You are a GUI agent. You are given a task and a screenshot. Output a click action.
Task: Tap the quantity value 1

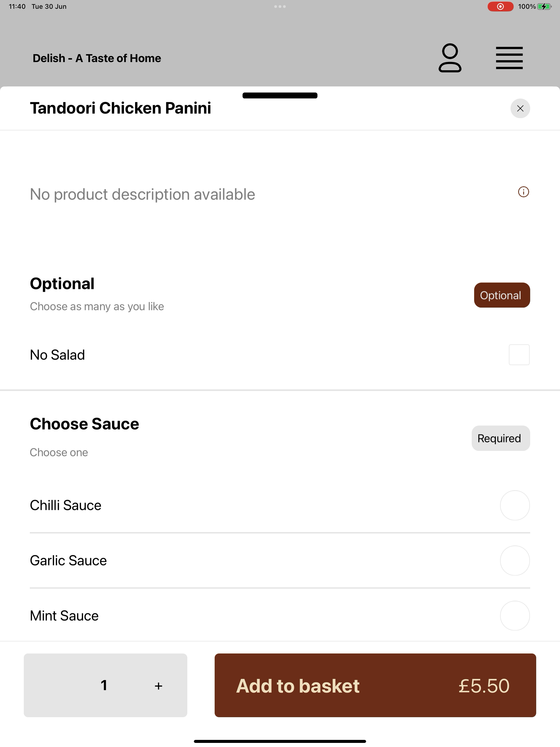[x=104, y=685]
